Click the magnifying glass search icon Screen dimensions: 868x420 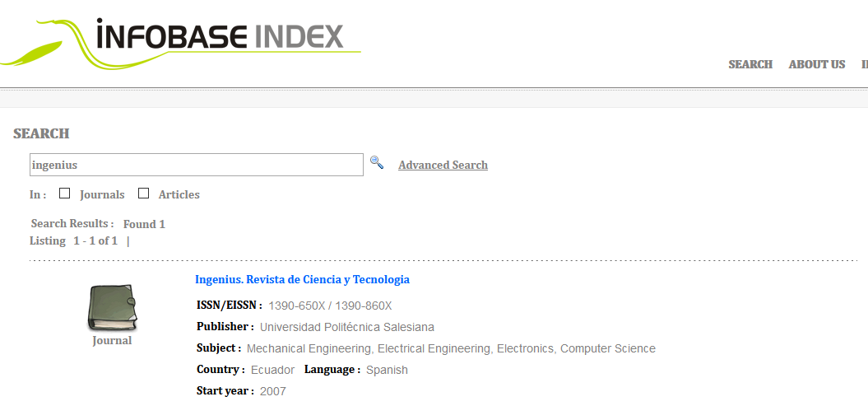coord(377,162)
